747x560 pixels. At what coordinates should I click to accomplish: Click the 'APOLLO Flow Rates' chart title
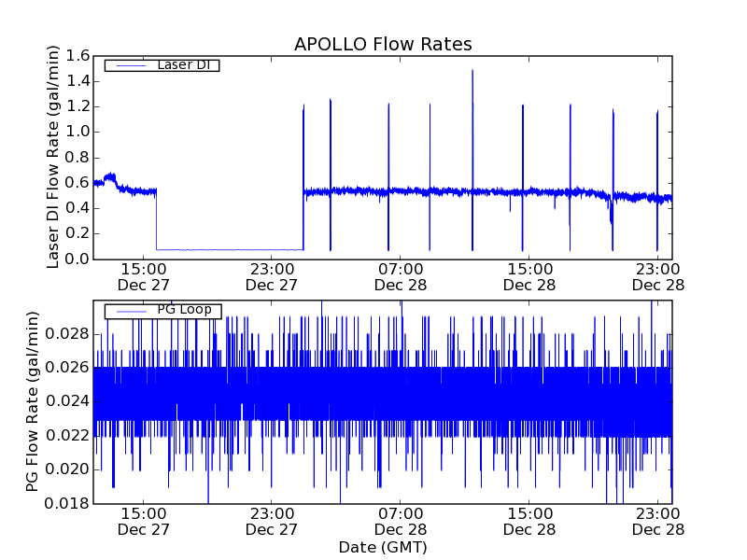(383, 44)
